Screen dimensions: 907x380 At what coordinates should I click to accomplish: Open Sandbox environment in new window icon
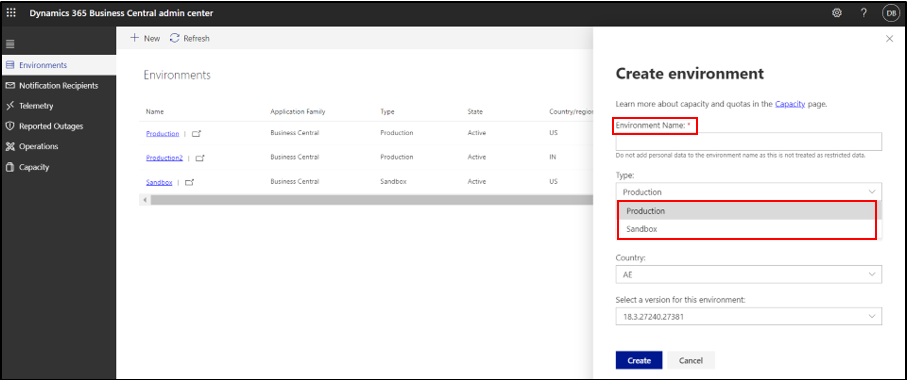[x=190, y=182]
